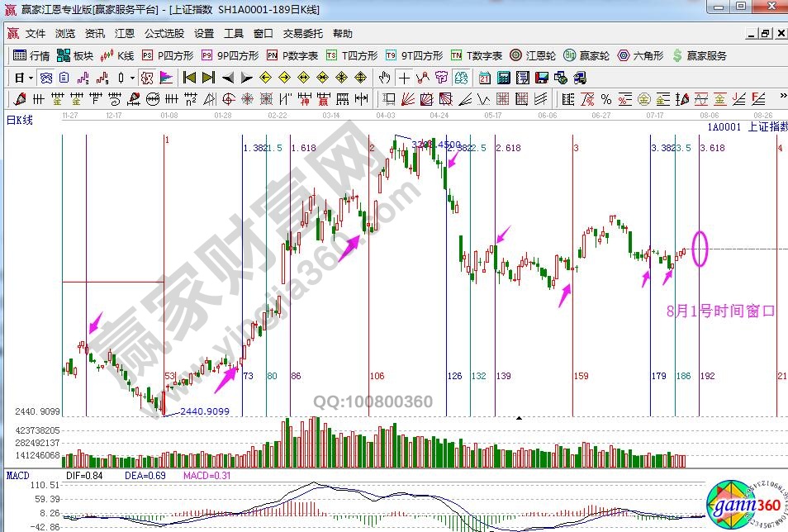Image resolution: width=788 pixels, height=532 pixels.
Task: Click the P四方形 toolbar button
Action: tap(168, 56)
